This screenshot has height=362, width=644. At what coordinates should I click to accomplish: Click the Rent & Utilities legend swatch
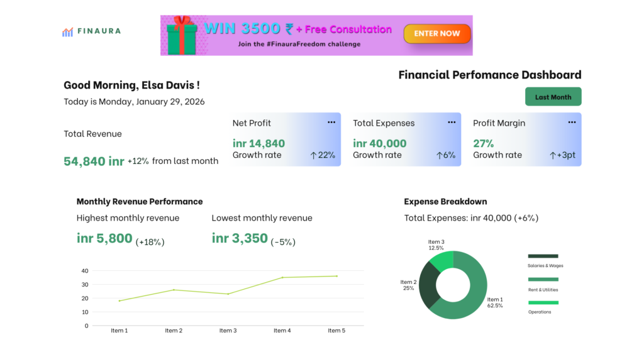point(543,279)
